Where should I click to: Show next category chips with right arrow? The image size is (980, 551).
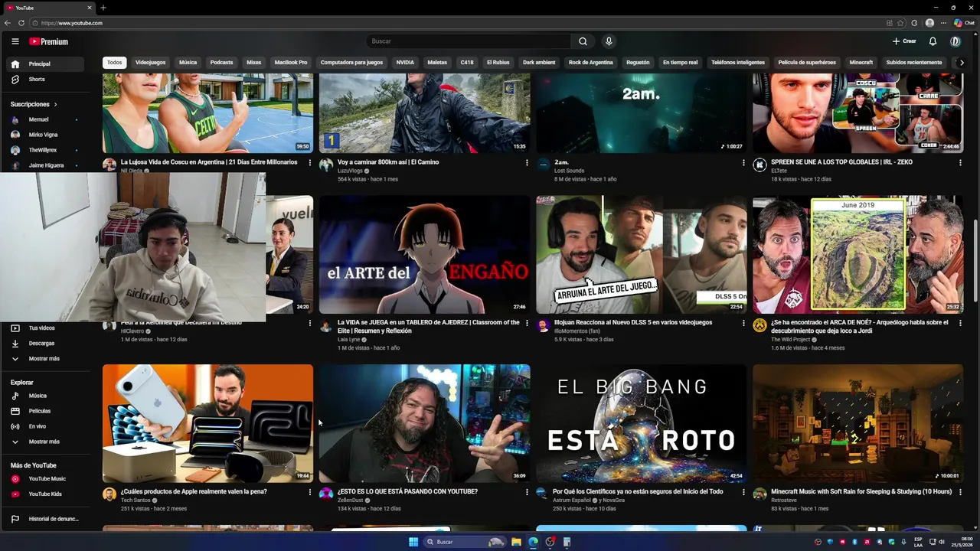coord(962,63)
